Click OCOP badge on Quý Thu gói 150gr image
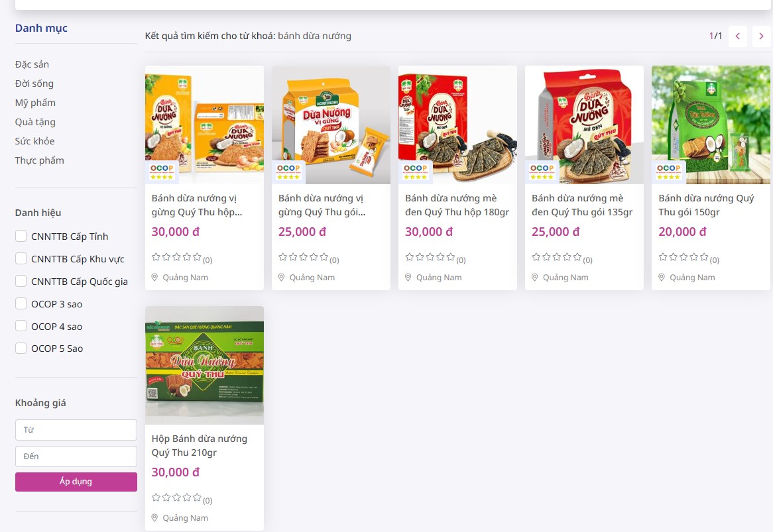Viewport: 773px width, 532px height. [x=668, y=172]
